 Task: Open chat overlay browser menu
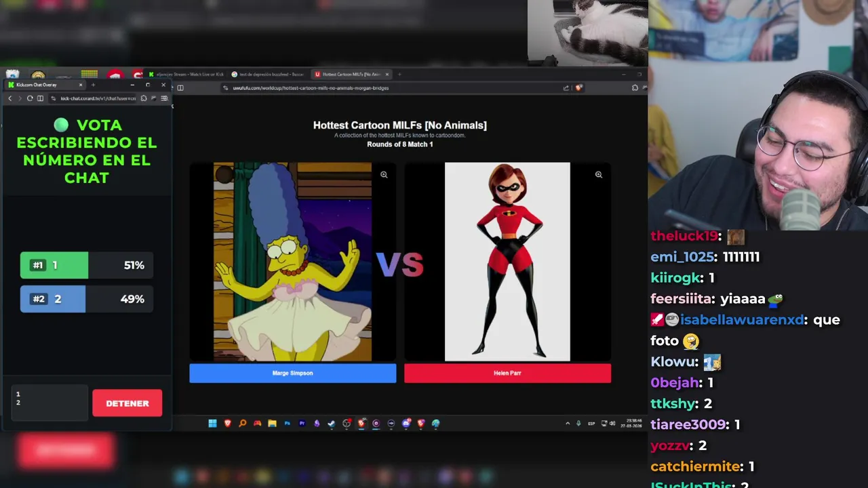(x=164, y=98)
